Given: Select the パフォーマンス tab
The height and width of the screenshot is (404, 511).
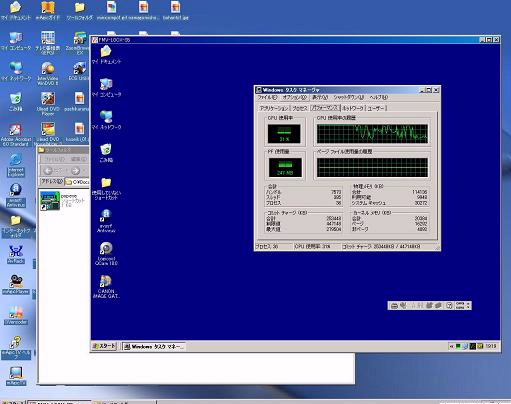Looking at the screenshot, I should 325,108.
